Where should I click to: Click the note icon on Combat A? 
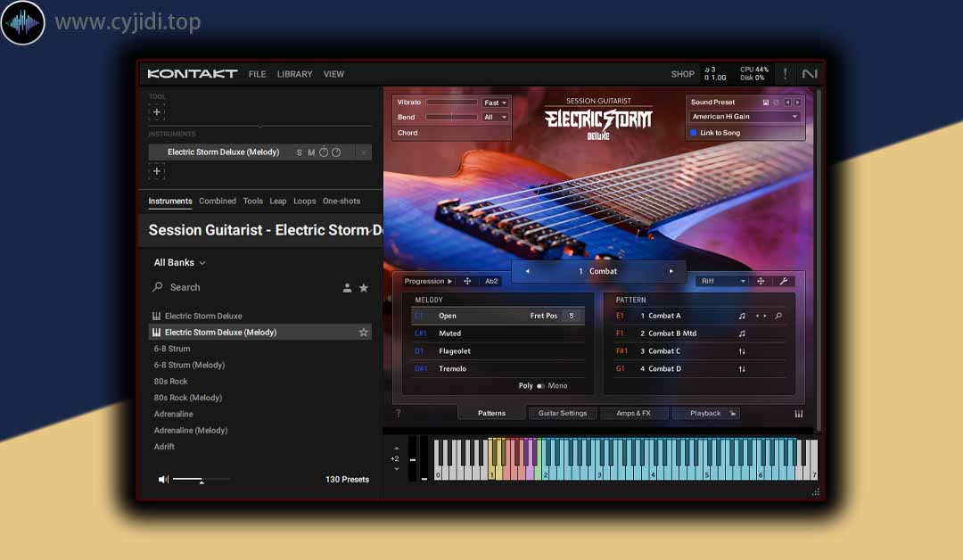click(742, 316)
